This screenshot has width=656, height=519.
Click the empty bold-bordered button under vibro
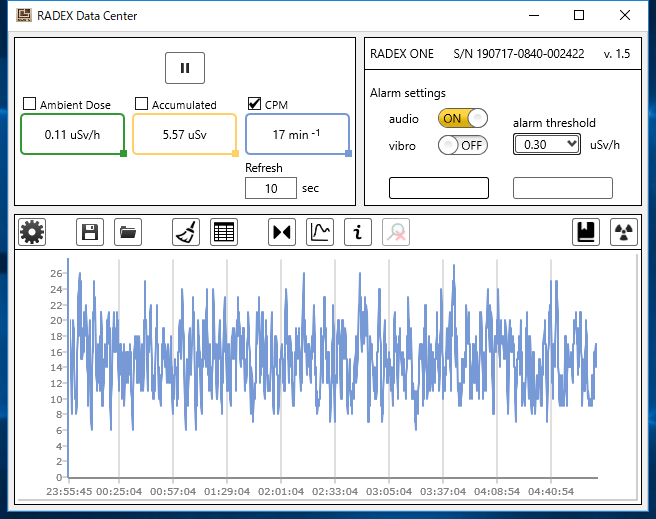[x=439, y=188]
